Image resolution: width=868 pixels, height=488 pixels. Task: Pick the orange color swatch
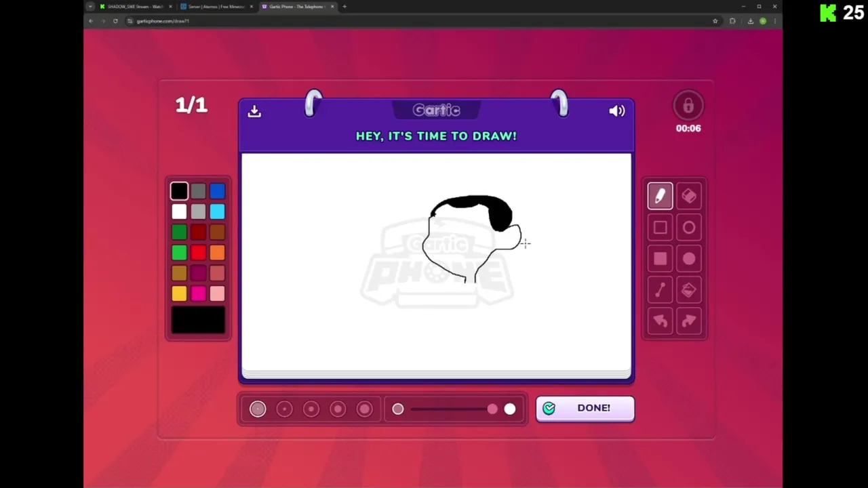(217, 253)
